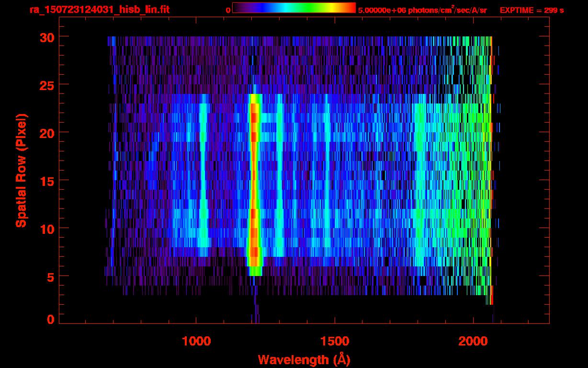The image size is (588, 368).
Task: Click the bright red emission line near 1216 Å
Action: pos(254,184)
